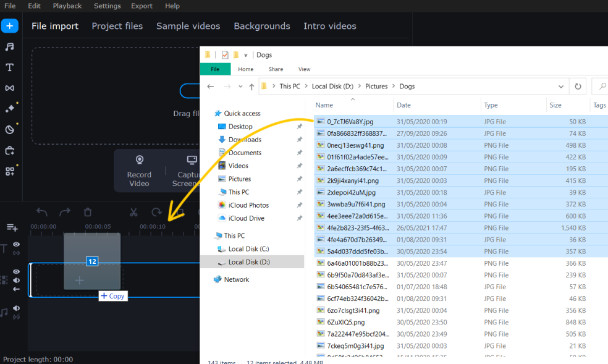Image resolution: width=608 pixels, height=364 pixels.
Task: Open Explorer recent locations dropdown
Action: click(240, 87)
